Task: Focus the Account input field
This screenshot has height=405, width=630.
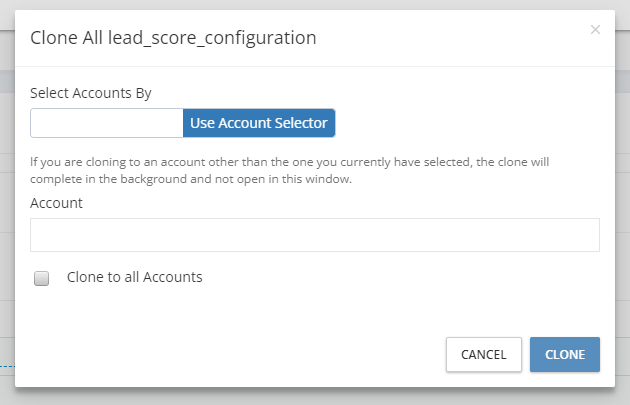Action: pyautogui.click(x=315, y=235)
